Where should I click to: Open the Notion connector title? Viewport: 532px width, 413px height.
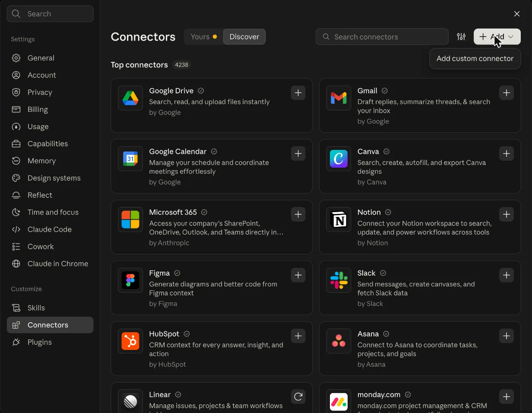(x=369, y=212)
